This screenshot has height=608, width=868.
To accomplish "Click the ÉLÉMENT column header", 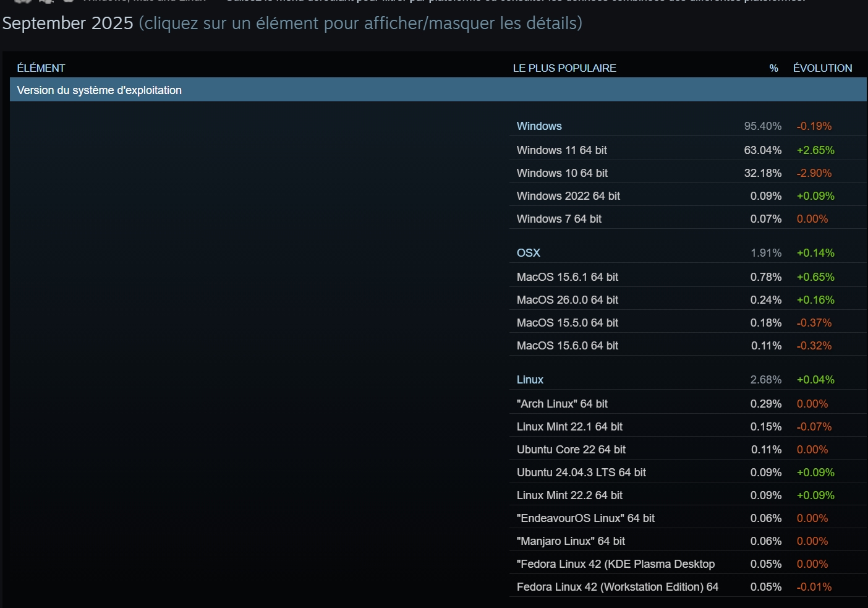I will pyautogui.click(x=41, y=68).
